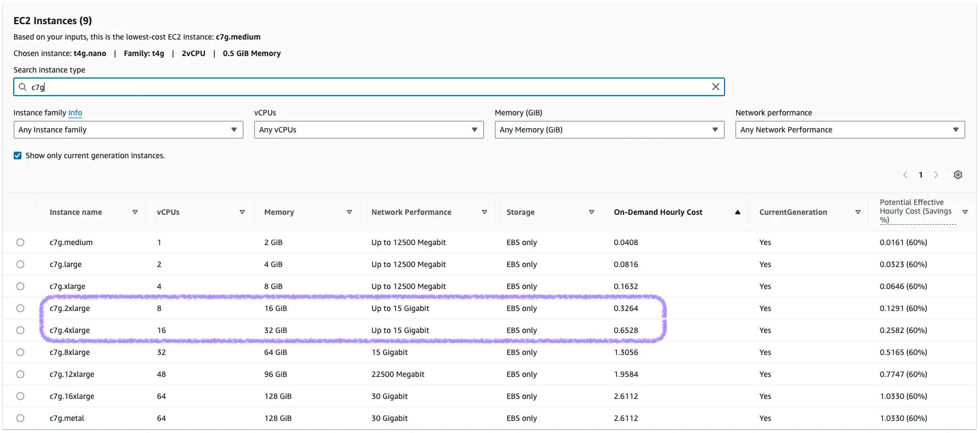Select the c7g.medium radio button
This screenshot has width=980, height=433.
point(20,242)
